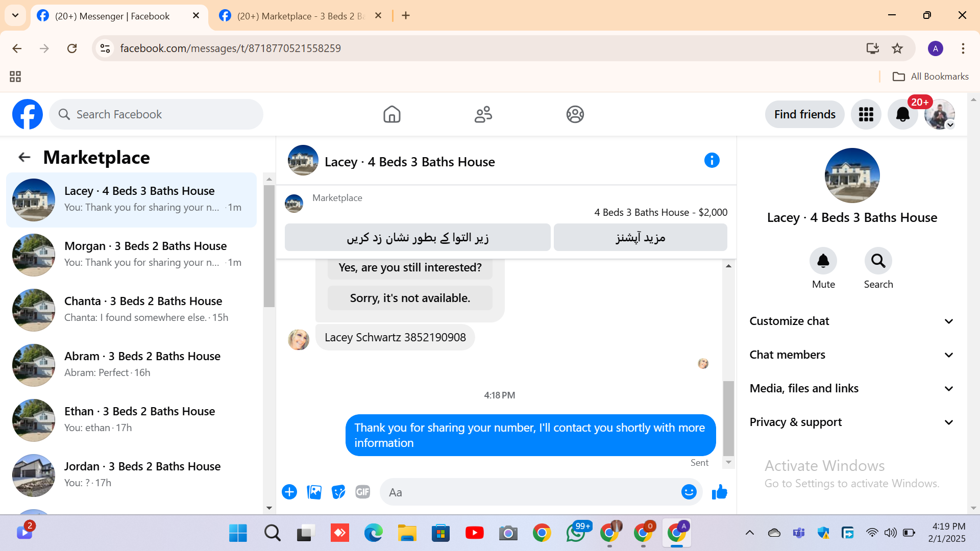
Task: Attach a photo file icon
Action: (x=314, y=492)
